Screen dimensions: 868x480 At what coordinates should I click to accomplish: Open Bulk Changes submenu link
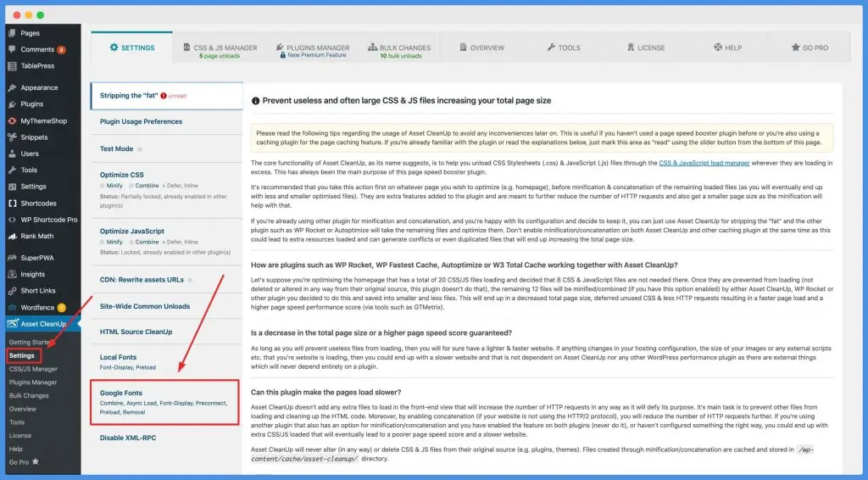pos(29,395)
